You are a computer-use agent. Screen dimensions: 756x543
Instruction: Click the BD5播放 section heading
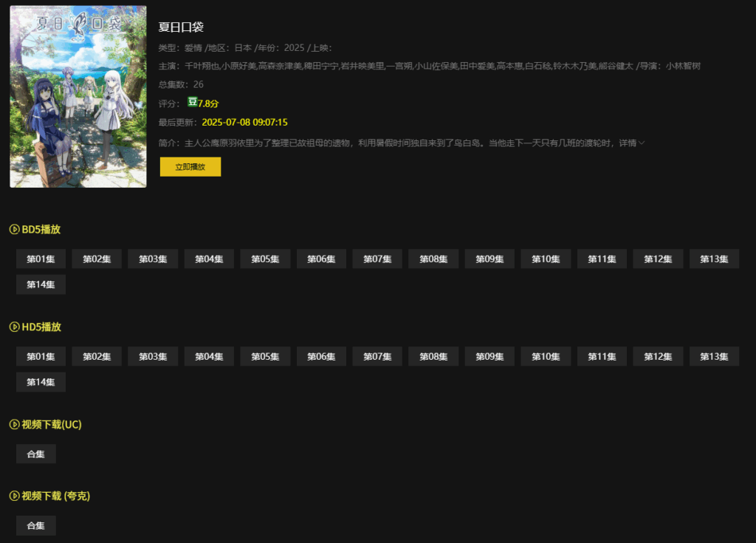41,229
